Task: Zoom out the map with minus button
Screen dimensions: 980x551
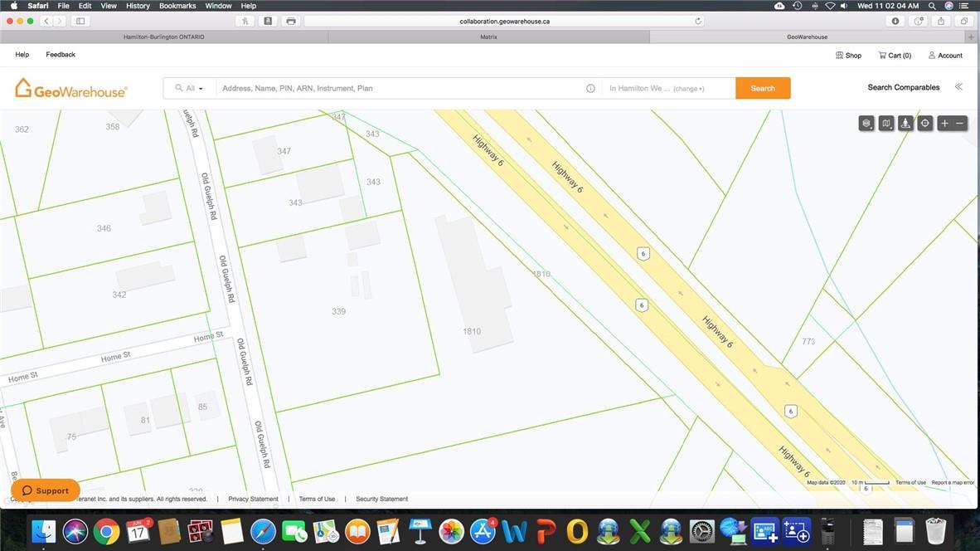Action: tap(960, 123)
